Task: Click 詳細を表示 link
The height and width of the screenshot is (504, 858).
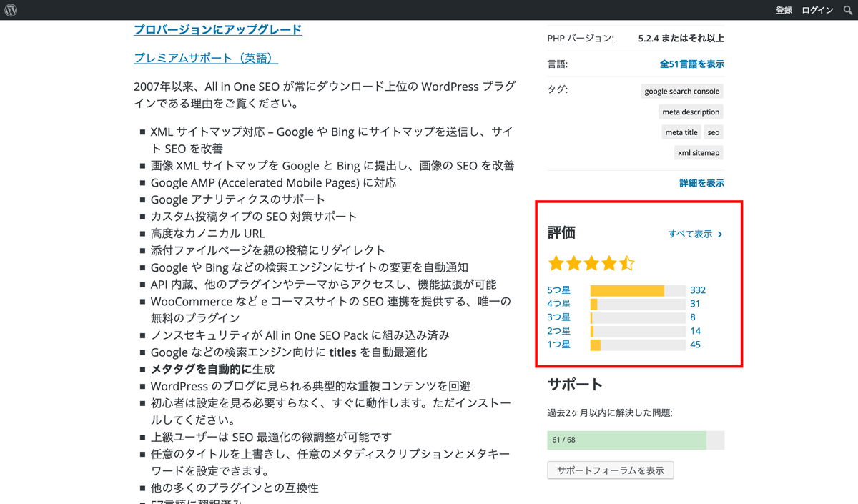Action: click(x=701, y=183)
